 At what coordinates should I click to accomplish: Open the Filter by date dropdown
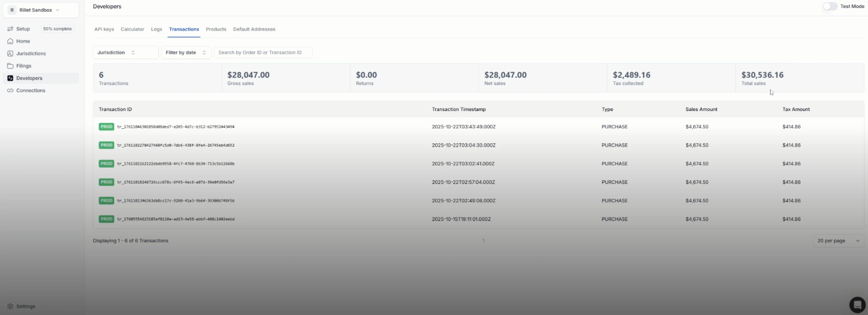point(186,53)
